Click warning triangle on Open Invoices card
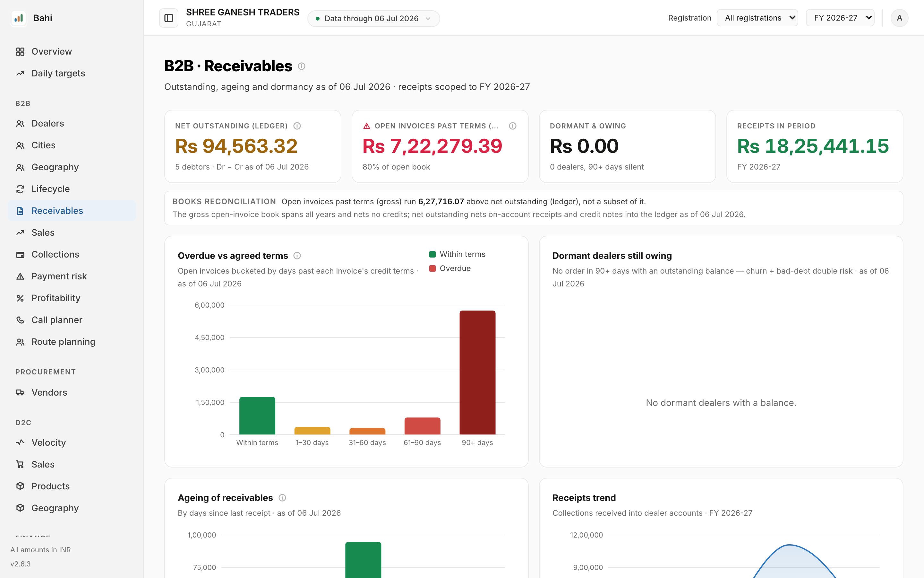This screenshot has width=924, height=578. pyautogui.click(x=366, y=126)
